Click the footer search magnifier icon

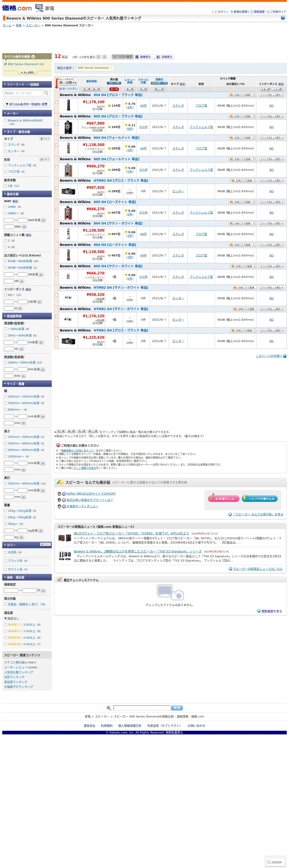(x=109, y=708)
